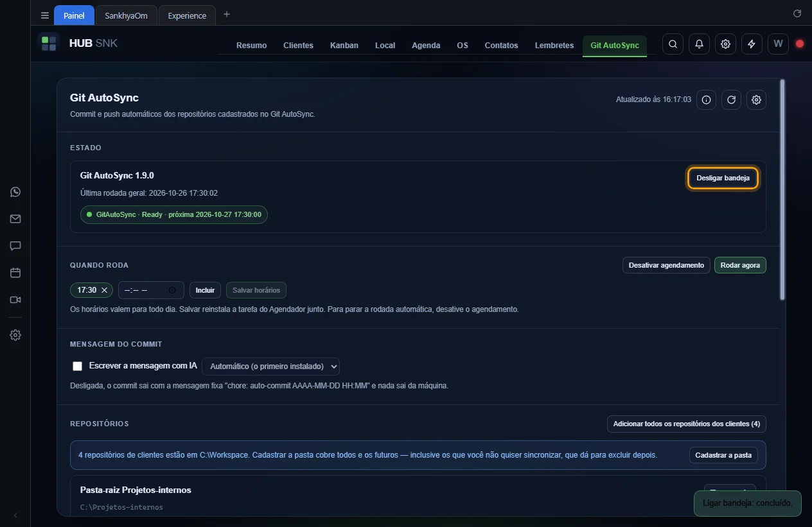812x527 pixels.
Task: Click the path 'C:\Projetos-internos'
Action: (x=121, y=507)
